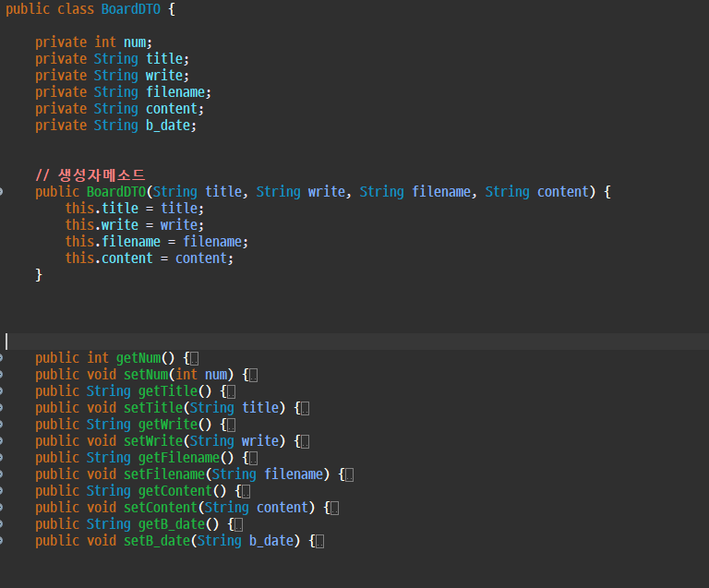Click 'write' in 'private String write;'

point(164,76)
